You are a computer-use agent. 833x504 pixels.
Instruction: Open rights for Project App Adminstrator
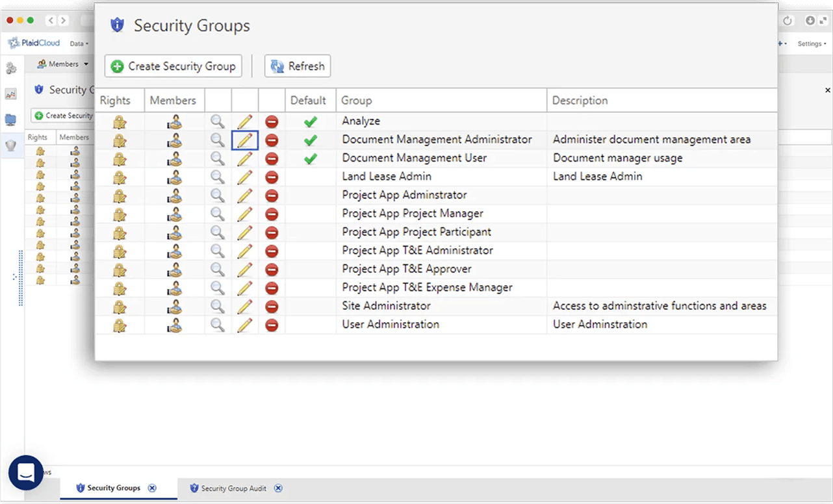tap(120, 195)
